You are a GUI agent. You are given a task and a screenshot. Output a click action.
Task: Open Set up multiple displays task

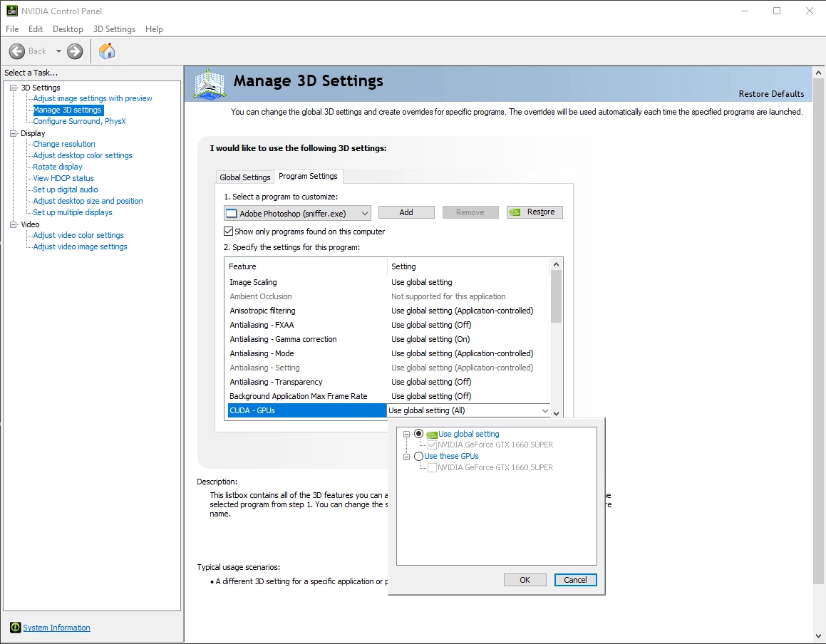coord(73,212)
